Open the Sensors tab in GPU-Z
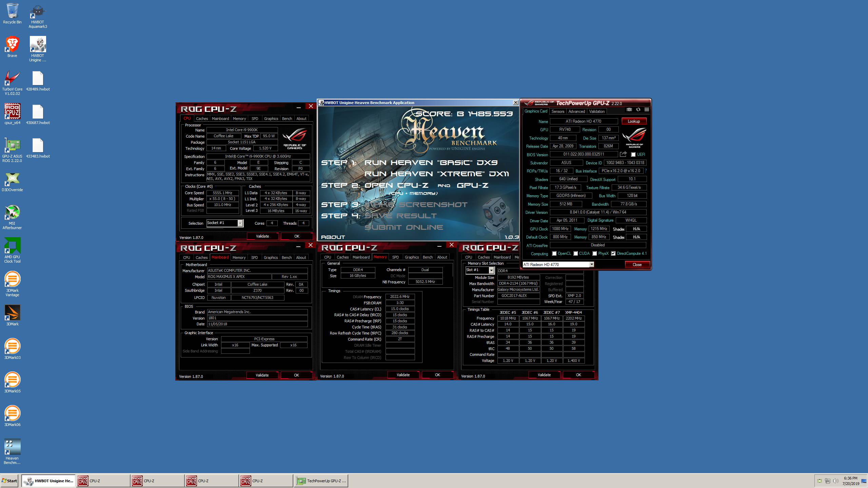This screenshot has width=868, height=488. click(558, 111)
